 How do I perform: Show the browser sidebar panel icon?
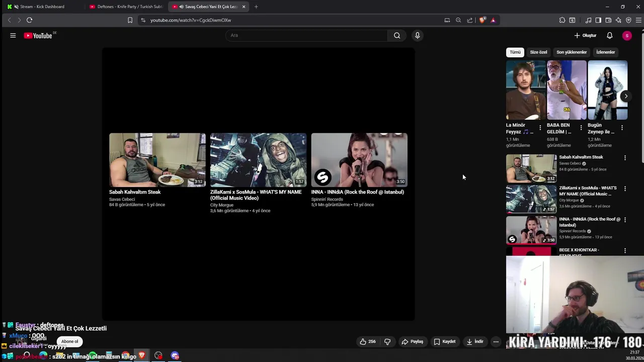(x=598, y=20)
